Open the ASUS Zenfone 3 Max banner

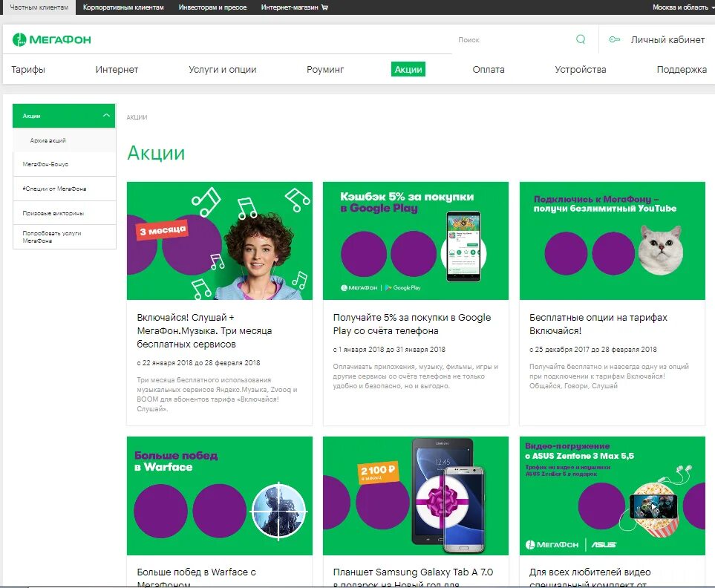[613, 496]
